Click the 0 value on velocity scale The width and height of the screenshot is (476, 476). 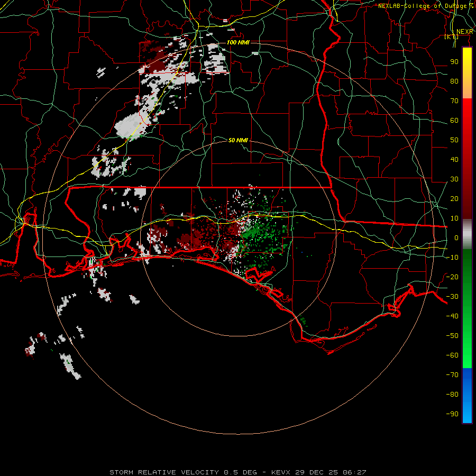click(456, 237)
